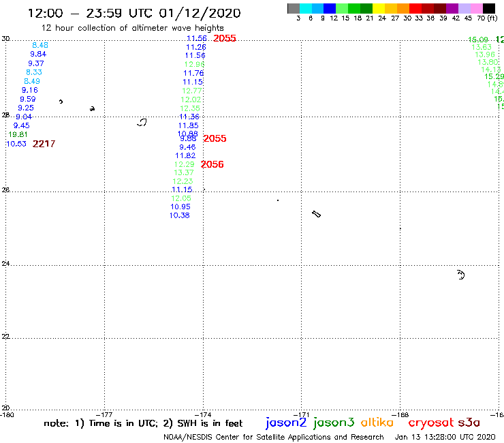504x443 pixels.
Task: Click the '24' latitude axis label
Action: pos(5,264)
